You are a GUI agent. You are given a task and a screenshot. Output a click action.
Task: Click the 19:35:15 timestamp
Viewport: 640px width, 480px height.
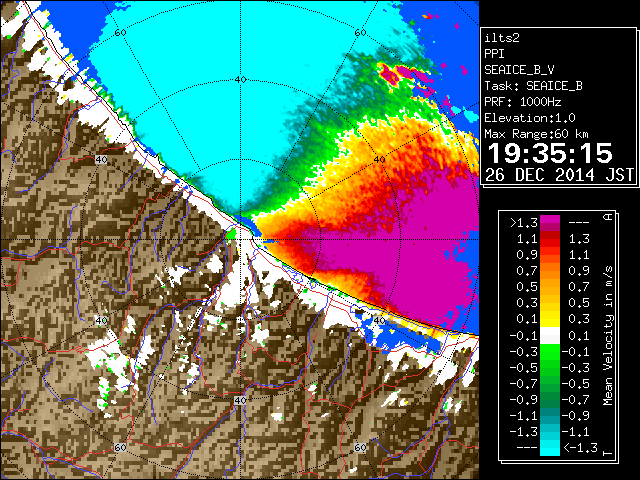coord(550,153)
